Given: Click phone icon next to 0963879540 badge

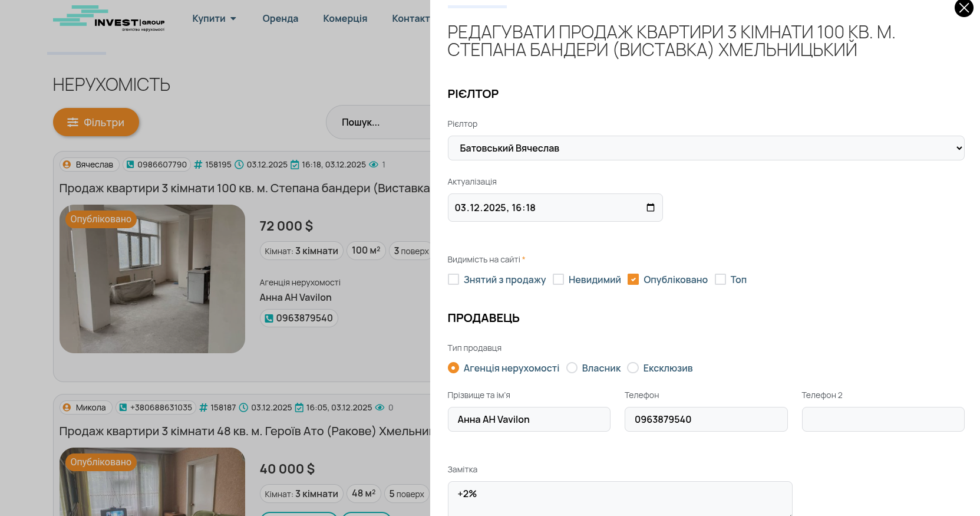Looking at the screenshot, I should click(269, 318).
